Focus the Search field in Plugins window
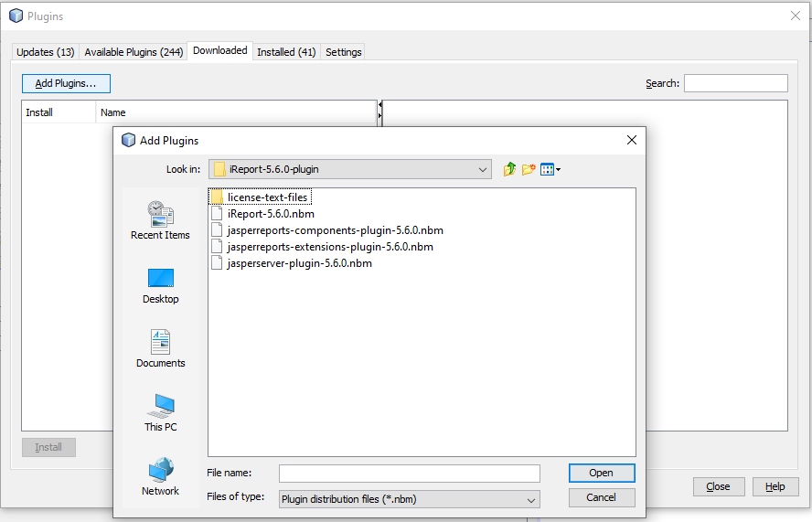812x522 pixels. coord(736,83)
